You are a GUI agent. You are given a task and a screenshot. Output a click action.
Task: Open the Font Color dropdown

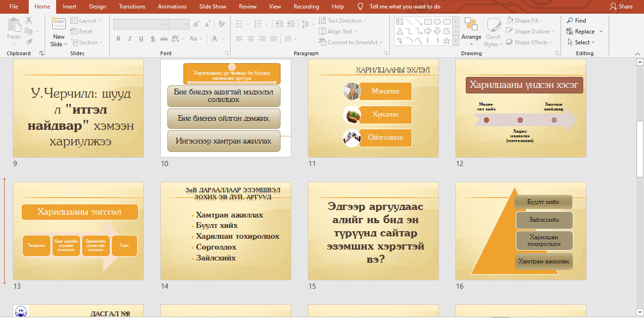tap(222, 39)
